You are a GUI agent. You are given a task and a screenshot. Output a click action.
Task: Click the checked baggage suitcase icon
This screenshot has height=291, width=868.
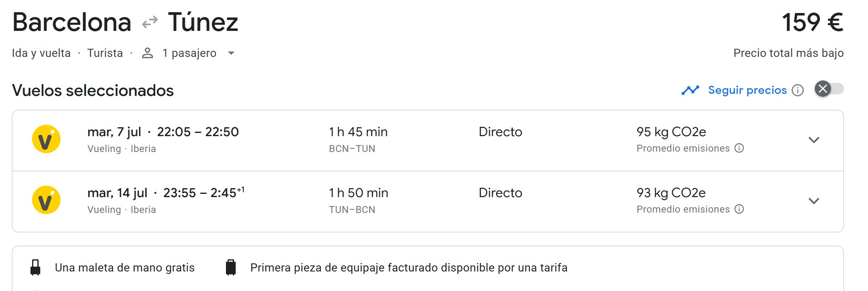tap(231, 267)
